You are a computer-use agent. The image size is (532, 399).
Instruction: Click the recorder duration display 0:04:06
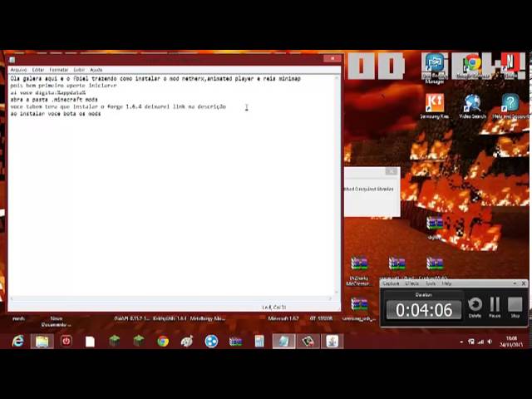[424, 310]
